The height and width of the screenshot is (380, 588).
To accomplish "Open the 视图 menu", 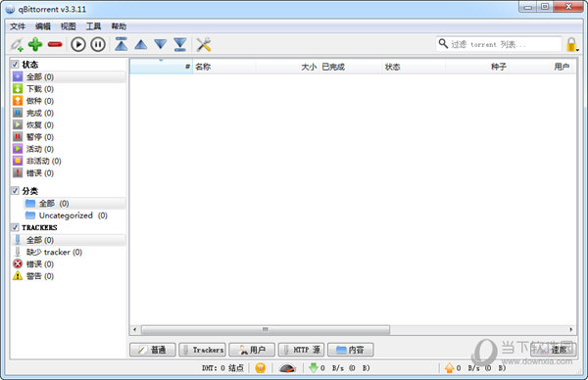I will [69, 26].
